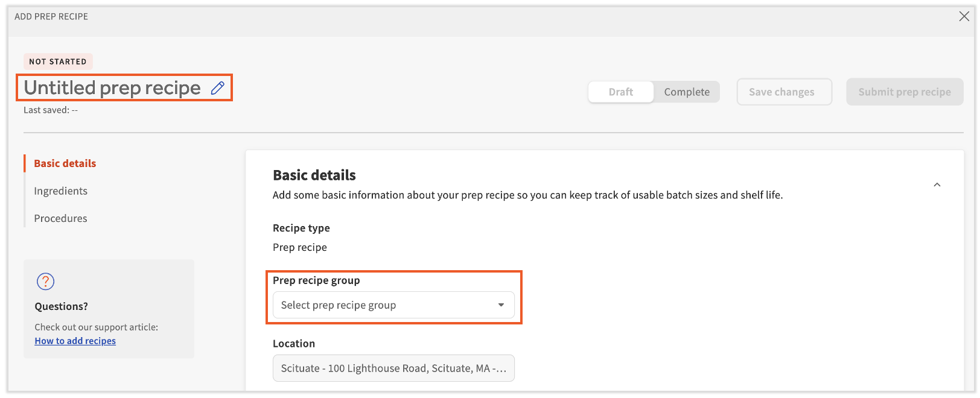Open the Select prep recipe group dropdown
This screenshot has width=980, height=398.
click(x=393, y=305)
